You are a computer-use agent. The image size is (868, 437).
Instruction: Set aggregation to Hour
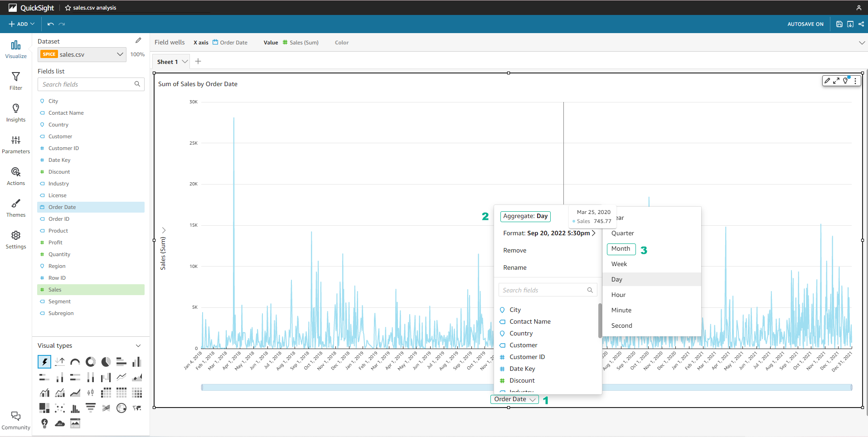[618, 295]
